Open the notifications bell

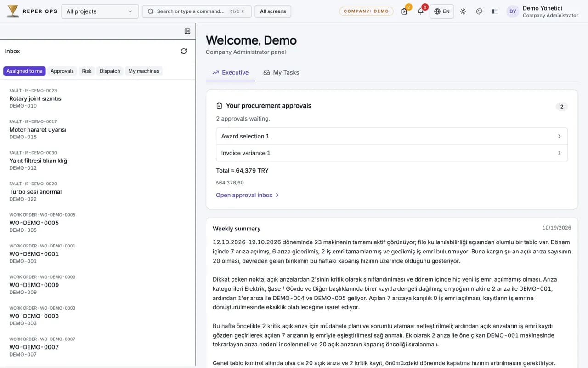[420, 11]
